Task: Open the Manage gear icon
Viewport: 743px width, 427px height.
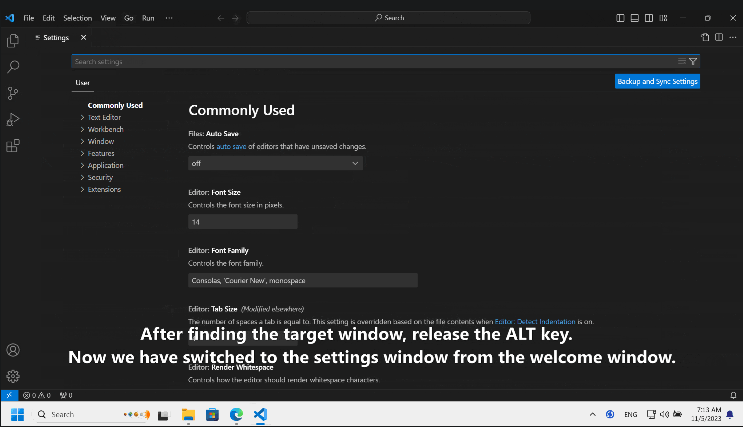Action: point(13,376)
